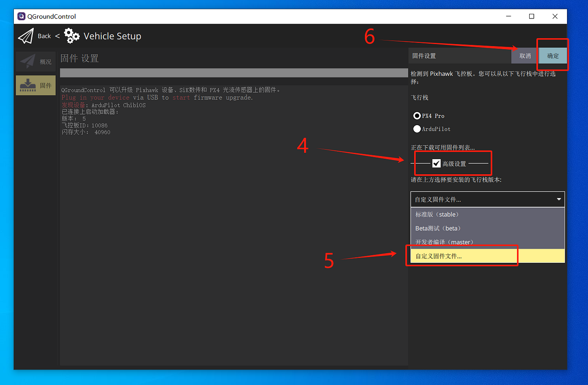Open the 固件 firmware sidebar page
Viewport: 588px width, 385px height.
36,85
